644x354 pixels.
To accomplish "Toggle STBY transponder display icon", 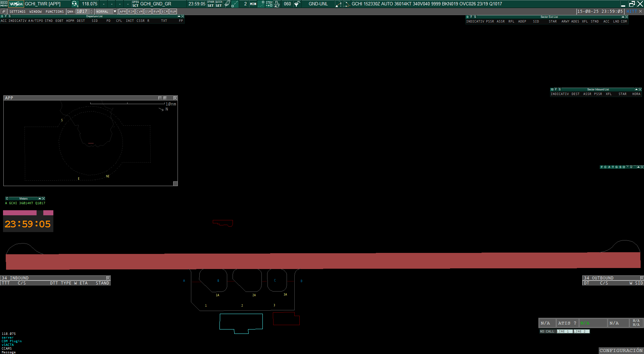I will pyautogui.click(x=269, y=4).
